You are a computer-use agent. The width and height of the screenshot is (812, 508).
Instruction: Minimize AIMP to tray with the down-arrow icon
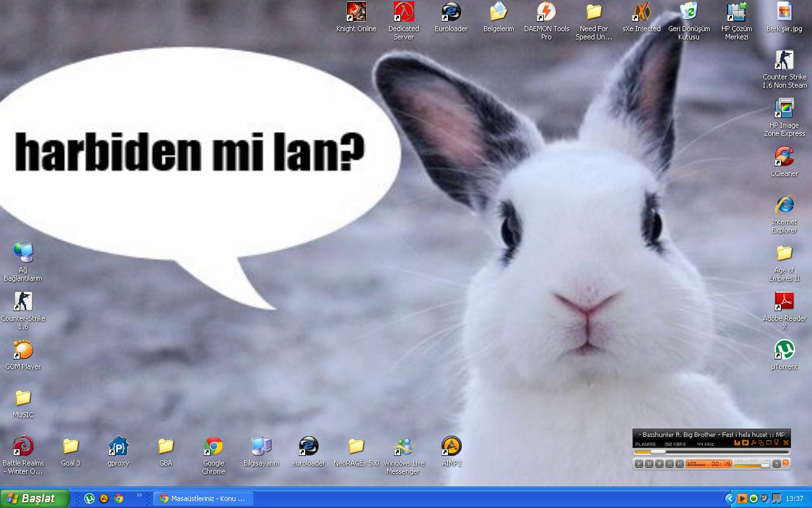776,443
